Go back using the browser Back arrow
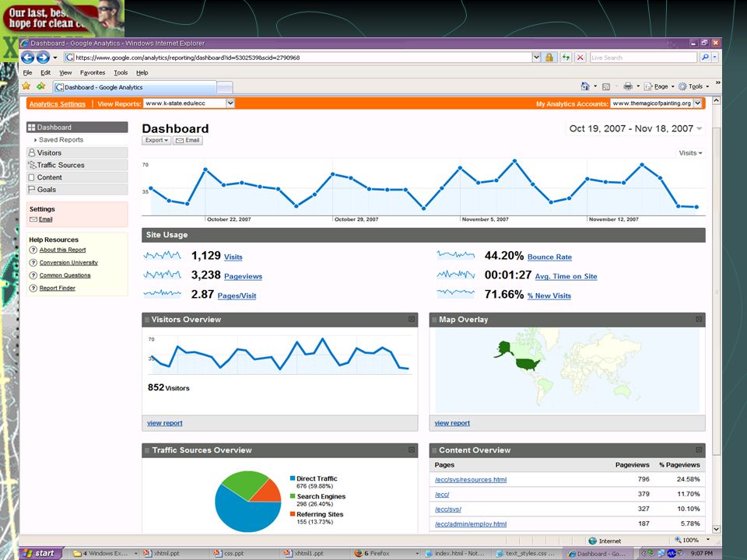This screenshot has width=747, height=560. 28,58
